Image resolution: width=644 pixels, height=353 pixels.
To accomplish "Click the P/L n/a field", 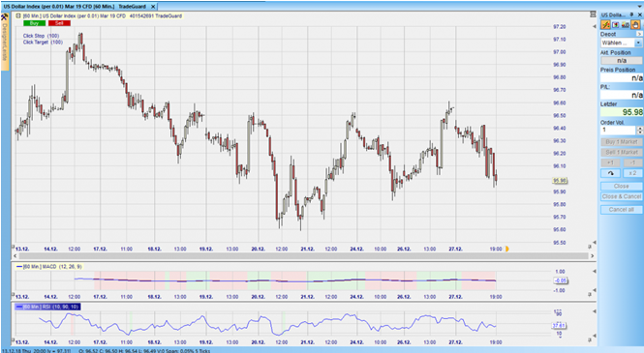I will [622, 95].
